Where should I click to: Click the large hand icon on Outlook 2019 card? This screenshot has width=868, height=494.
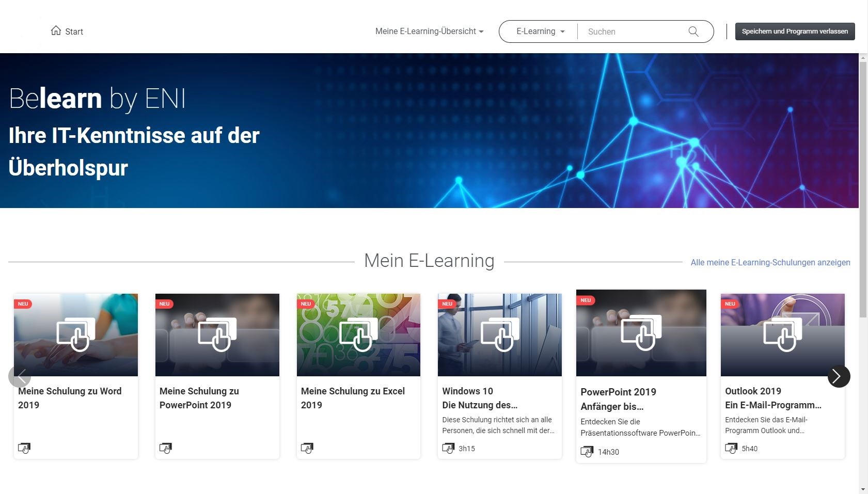pos(783,334)
